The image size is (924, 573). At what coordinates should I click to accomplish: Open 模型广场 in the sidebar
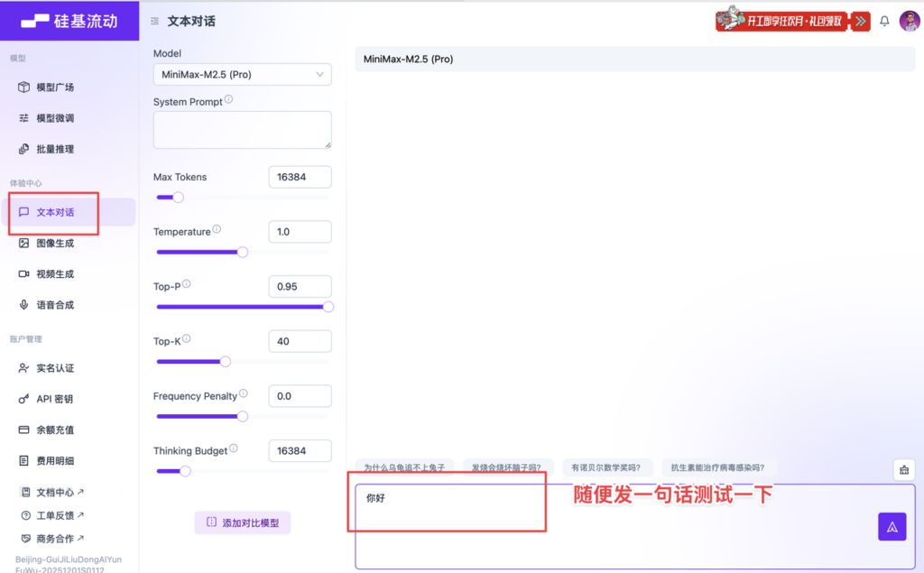pyautogui.click(x=55, y=88)
